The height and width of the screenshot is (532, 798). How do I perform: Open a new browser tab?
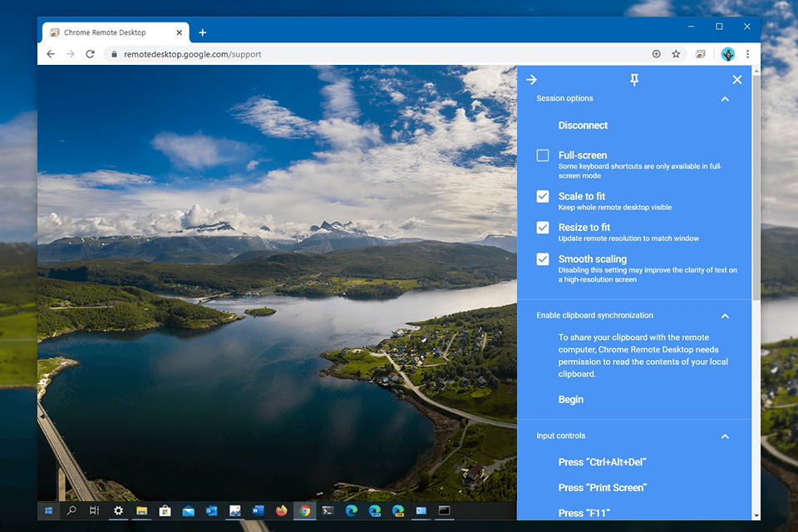coord(203,32)
